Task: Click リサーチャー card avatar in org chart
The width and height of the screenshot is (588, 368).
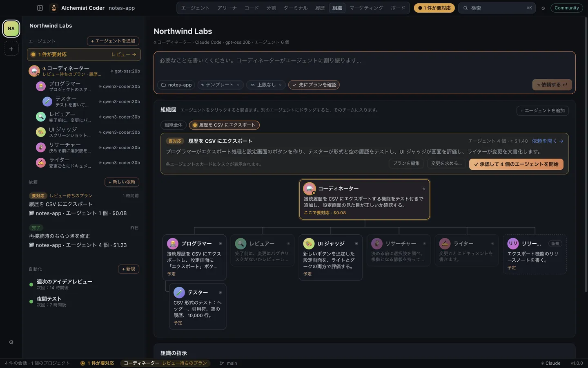Action: tap(377, 244)
